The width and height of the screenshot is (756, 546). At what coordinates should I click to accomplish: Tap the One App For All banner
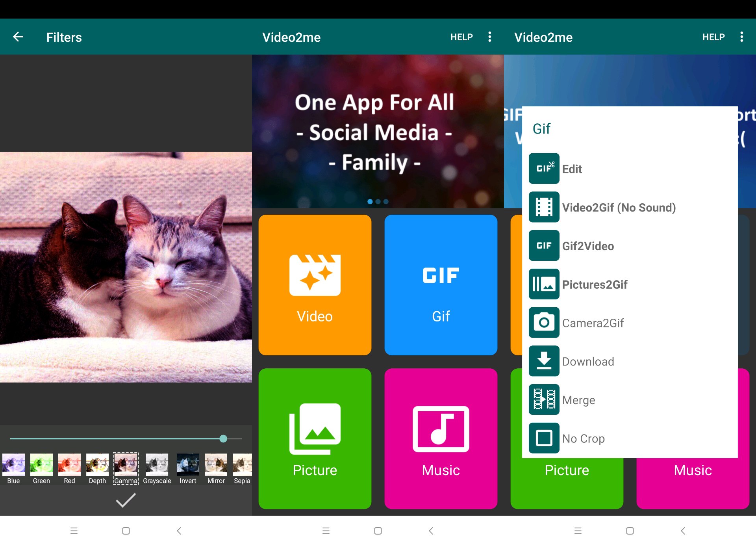point(378,131)
